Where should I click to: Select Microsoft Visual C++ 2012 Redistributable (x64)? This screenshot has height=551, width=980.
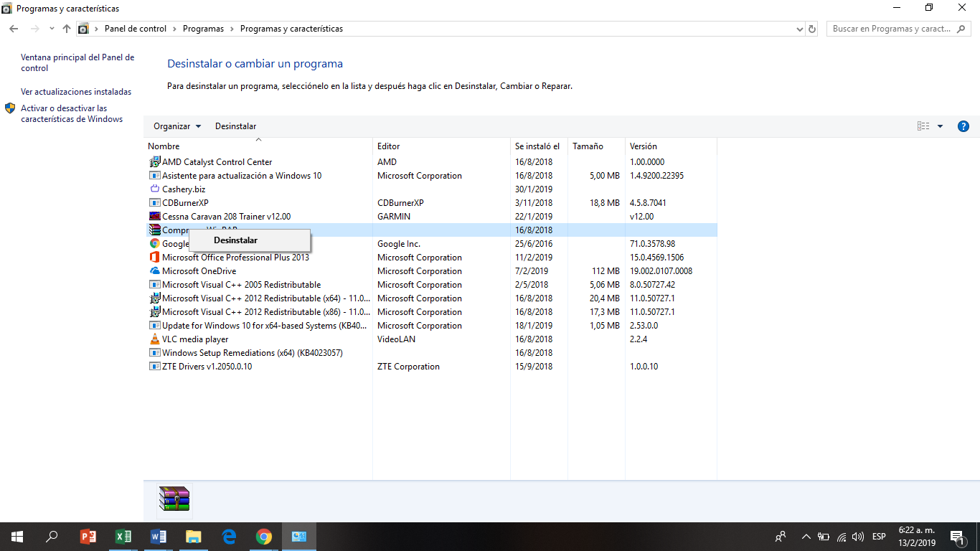pyautogui.click(x=430, y=298)
